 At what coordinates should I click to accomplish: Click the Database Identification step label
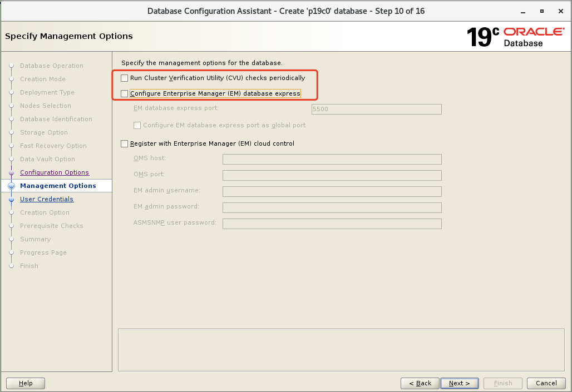[x=56, y=119]
